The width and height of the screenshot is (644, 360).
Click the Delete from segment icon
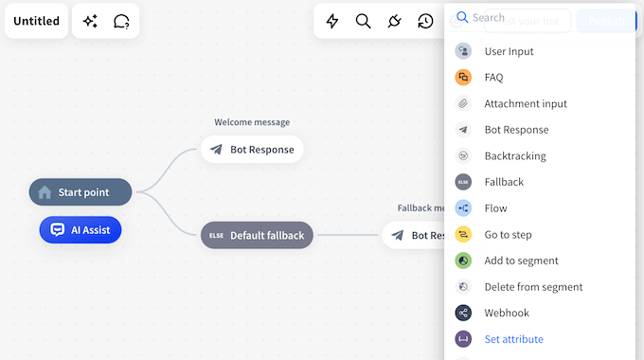click(463, 286)
